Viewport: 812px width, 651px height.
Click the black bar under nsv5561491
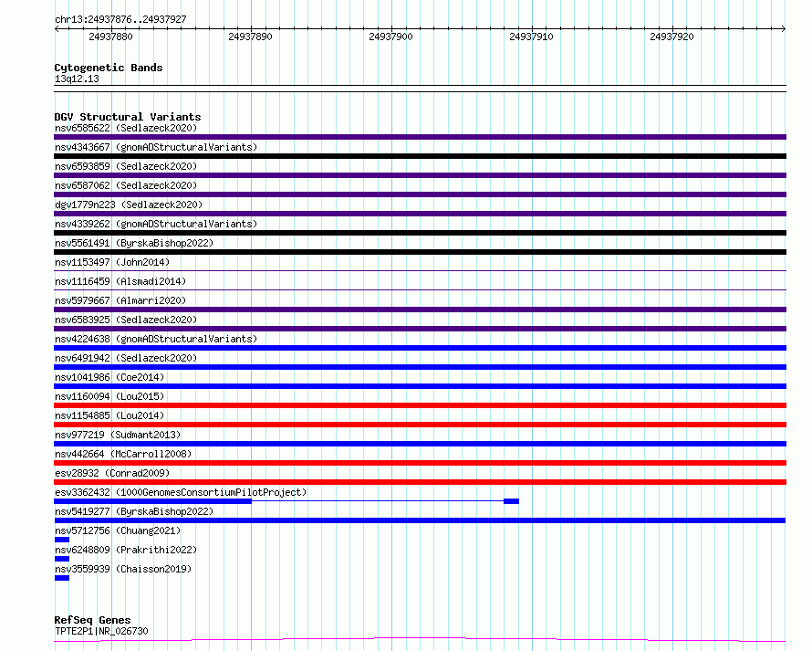420,252
